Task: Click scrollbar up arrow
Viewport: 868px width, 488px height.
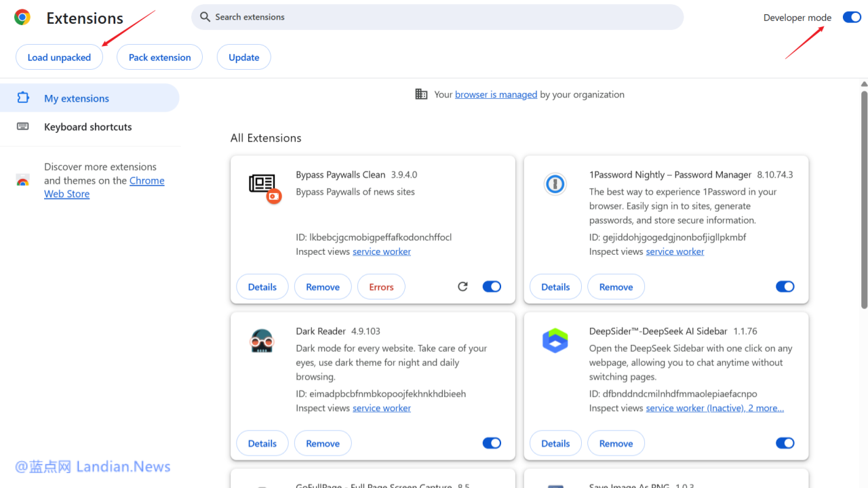Action: click(x=864, y=84)
